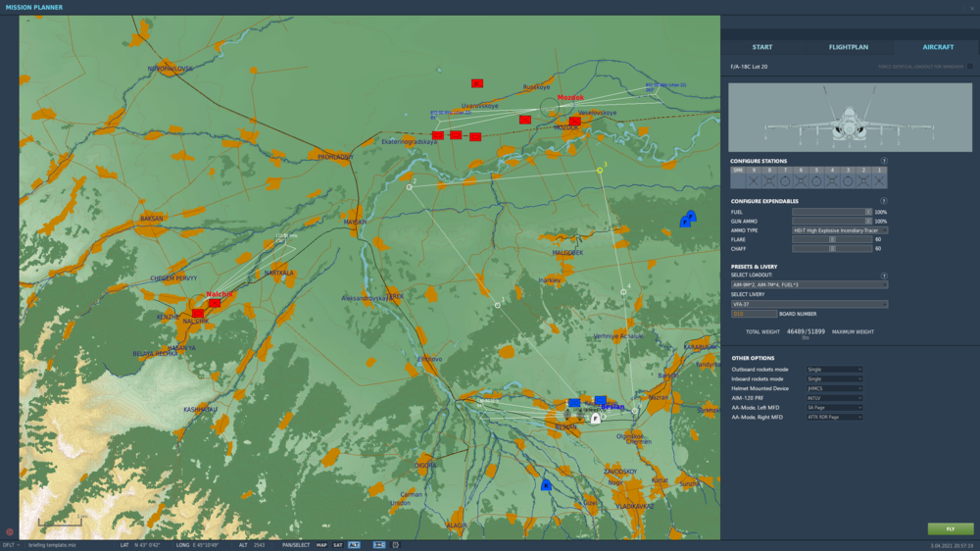This screenshot has height=551, width=980.
Task: Click the FLARE quantity slider
Action: 831,239
